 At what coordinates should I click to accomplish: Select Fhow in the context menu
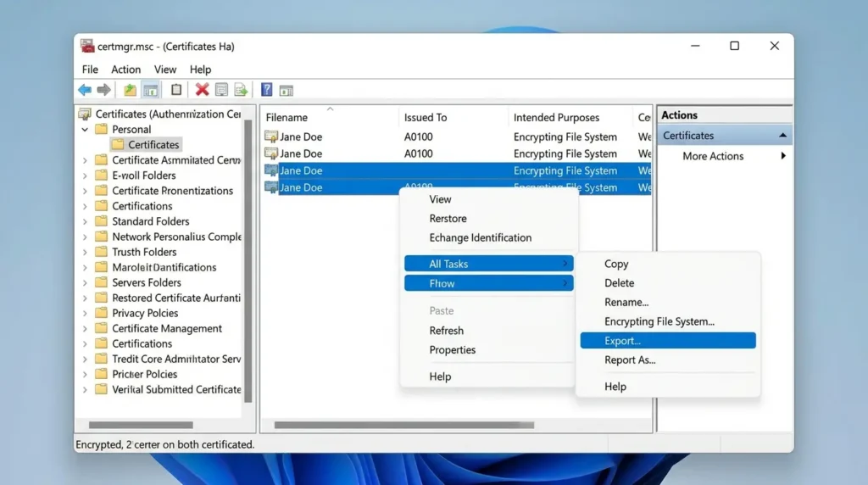(489, 283)
